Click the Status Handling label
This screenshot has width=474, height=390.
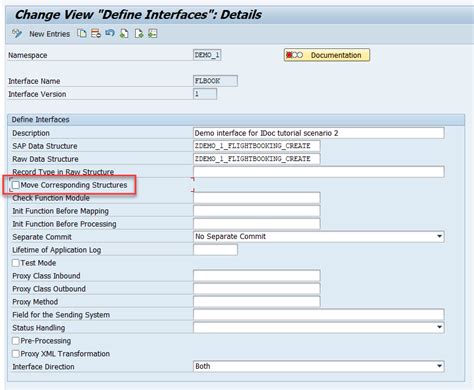coord(39,328)
